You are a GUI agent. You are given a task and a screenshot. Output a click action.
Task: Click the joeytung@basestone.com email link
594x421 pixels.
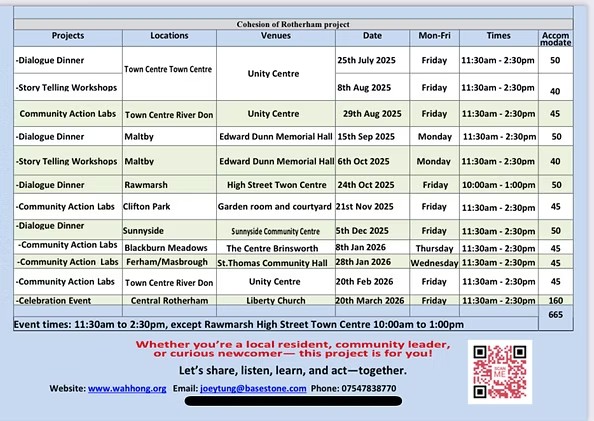pos(253,388)
